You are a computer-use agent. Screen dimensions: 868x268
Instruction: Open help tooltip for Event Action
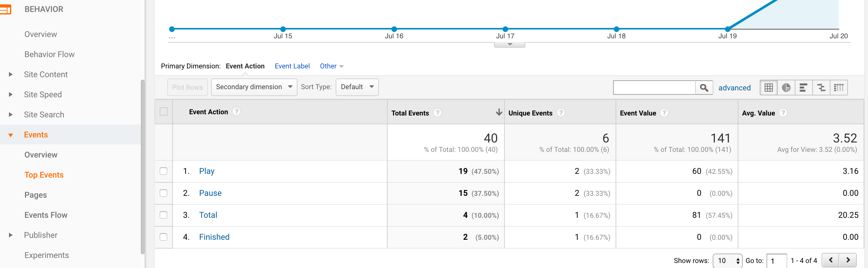(x=236, y=111)
